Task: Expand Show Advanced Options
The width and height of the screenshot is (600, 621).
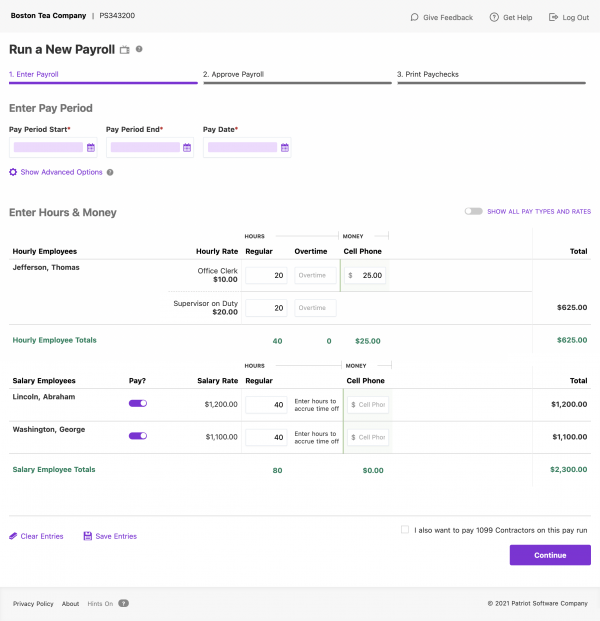Action: [x=61, y=172]
